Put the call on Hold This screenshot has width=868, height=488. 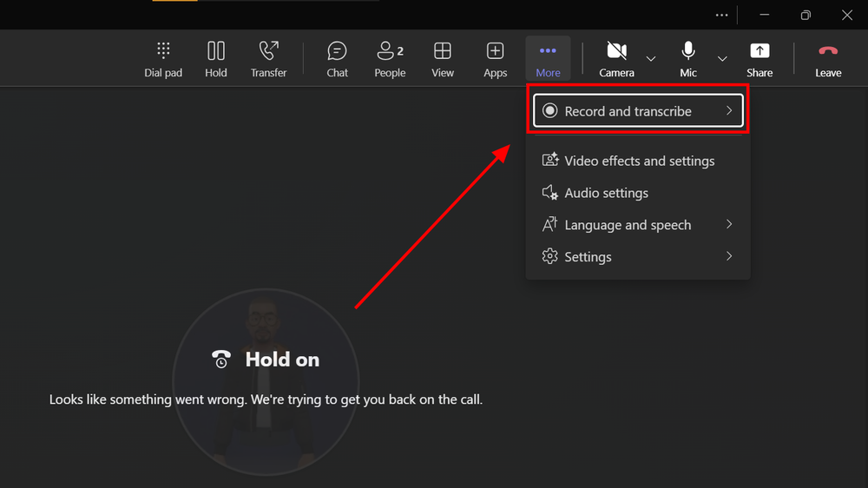[216, 59]
